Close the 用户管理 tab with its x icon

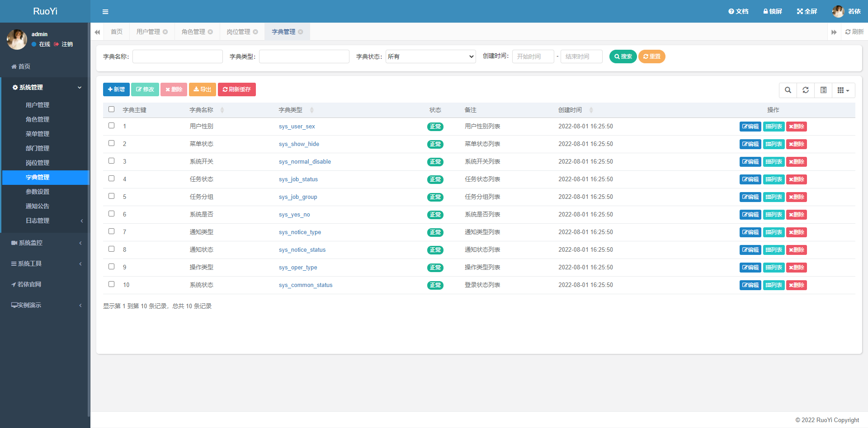point(165,32)
